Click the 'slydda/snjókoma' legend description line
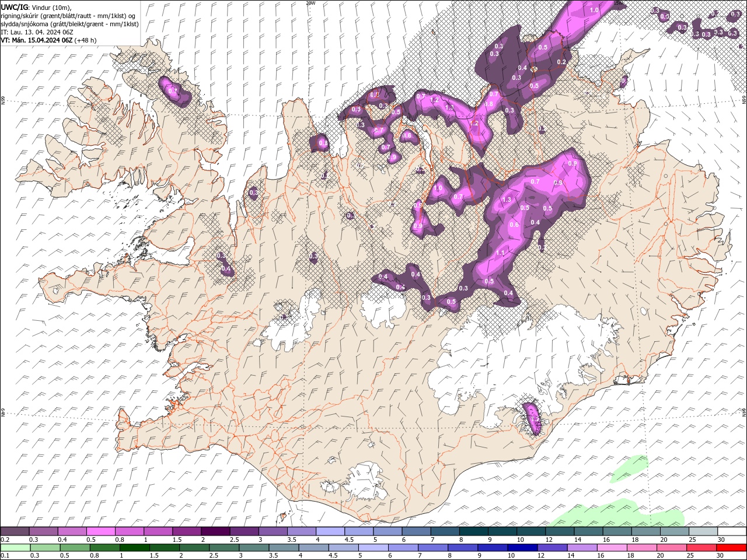This screenshot has width=747, height=560. pyautogui.click(x=69, y=24)
